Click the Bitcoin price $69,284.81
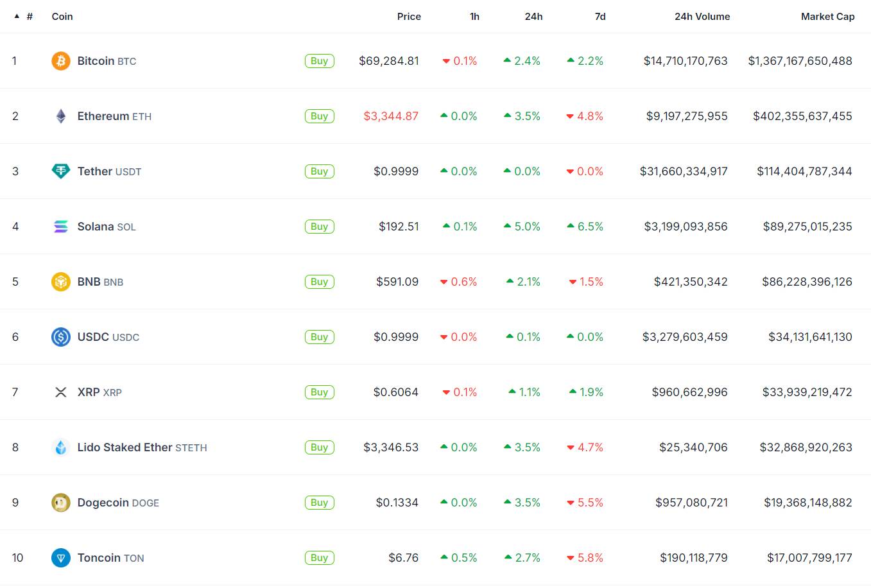 tap(389, 61)
